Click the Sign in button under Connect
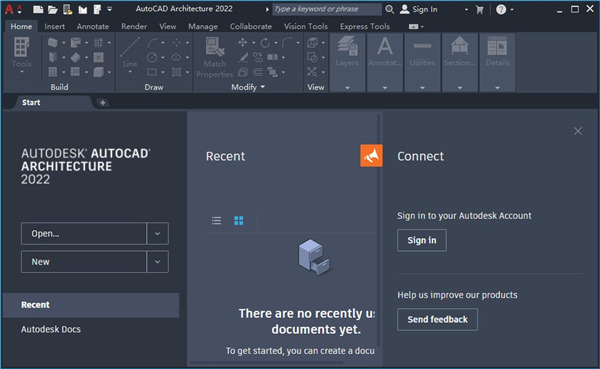Screen dimensions: 600x369 [422, 240]
